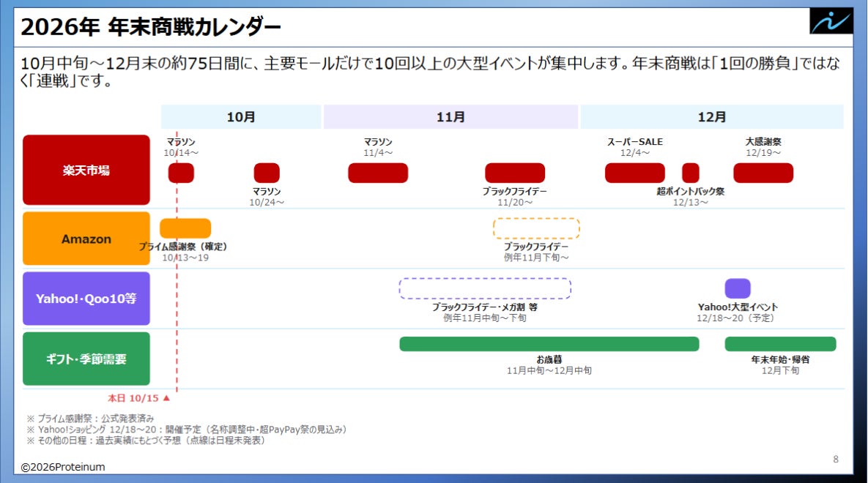
Task: Click the red bar under マラソン 11/4～
Action: click(x=378, y=173)
